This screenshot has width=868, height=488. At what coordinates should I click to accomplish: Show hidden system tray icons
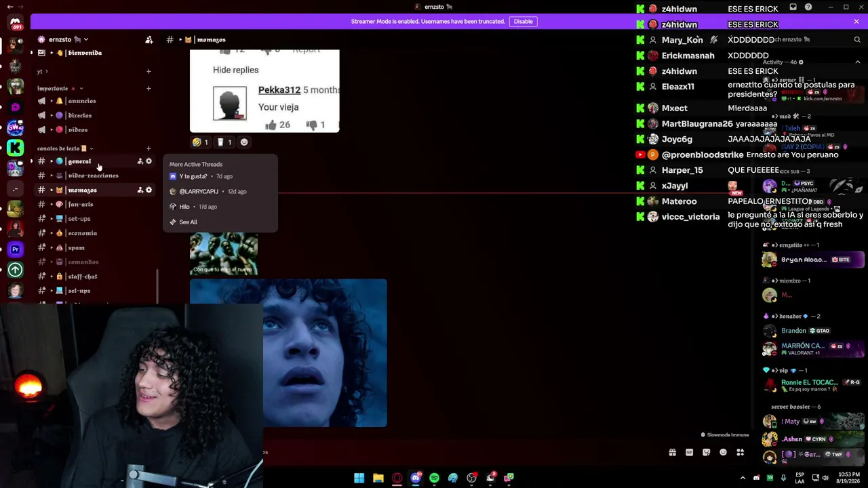743,478
